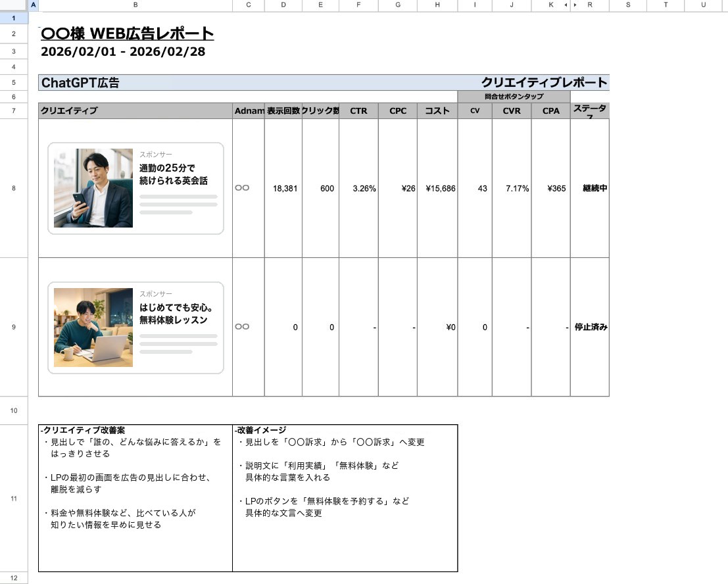Click the Adname 〇〇 cell in row 8

pyautogui.click(x=249, y=188)
